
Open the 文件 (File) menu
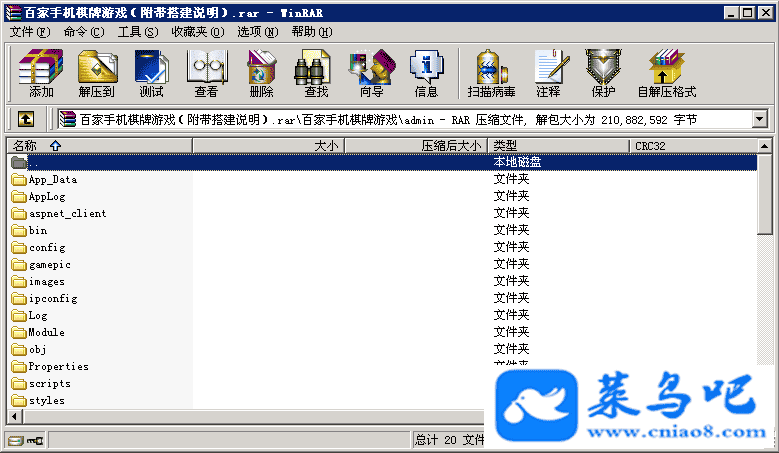(30, 32)
